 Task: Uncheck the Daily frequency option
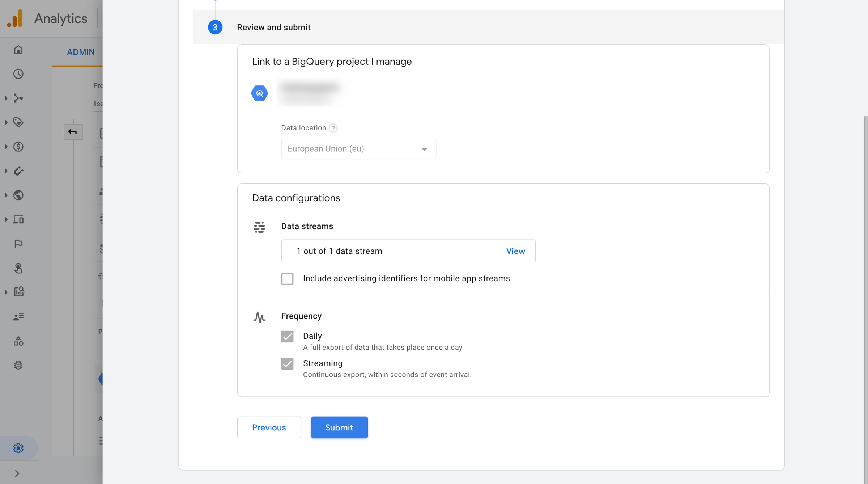[287, 336]
